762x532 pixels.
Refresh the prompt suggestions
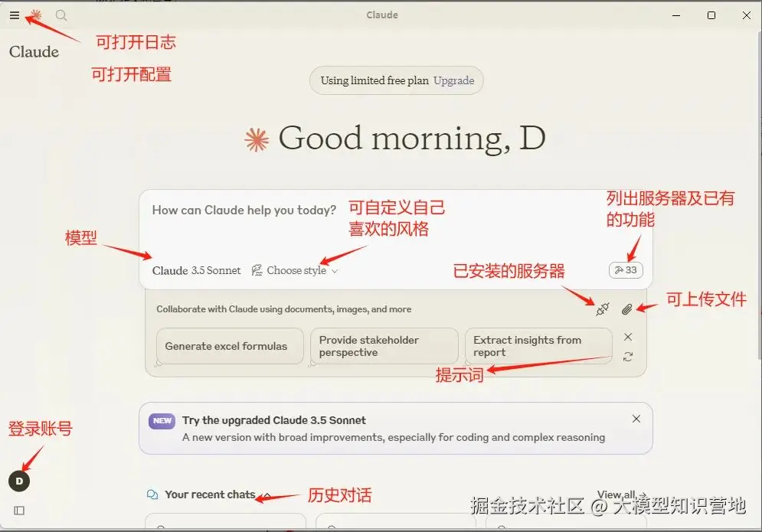pyautogui.click(x=628, y=357)
